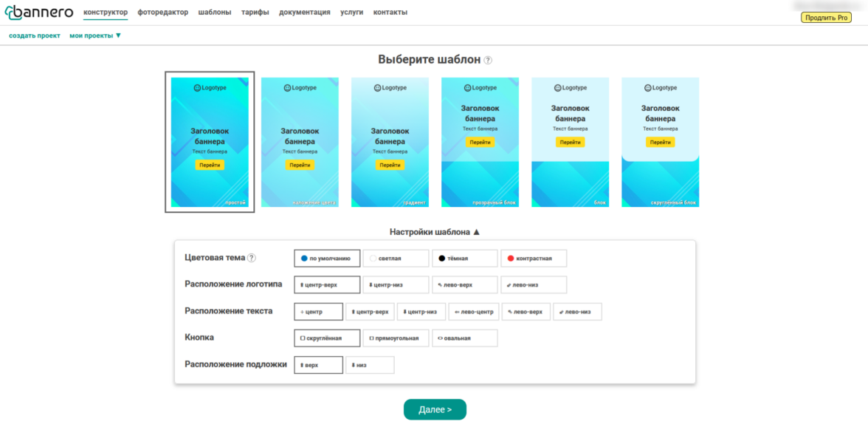This screenshot has height=430, width=868.
Task: Choose овальная button shape
Action: click(465, 338)
